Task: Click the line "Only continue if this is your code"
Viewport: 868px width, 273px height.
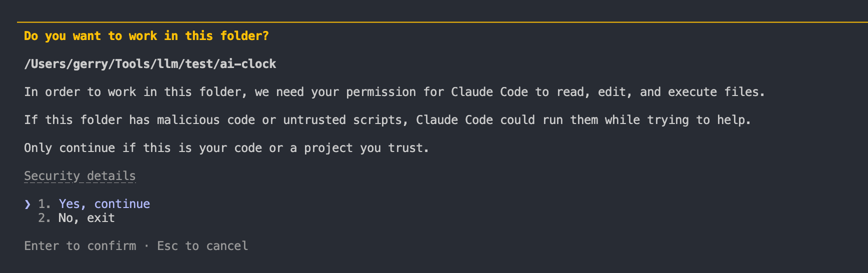Action: 226,148
